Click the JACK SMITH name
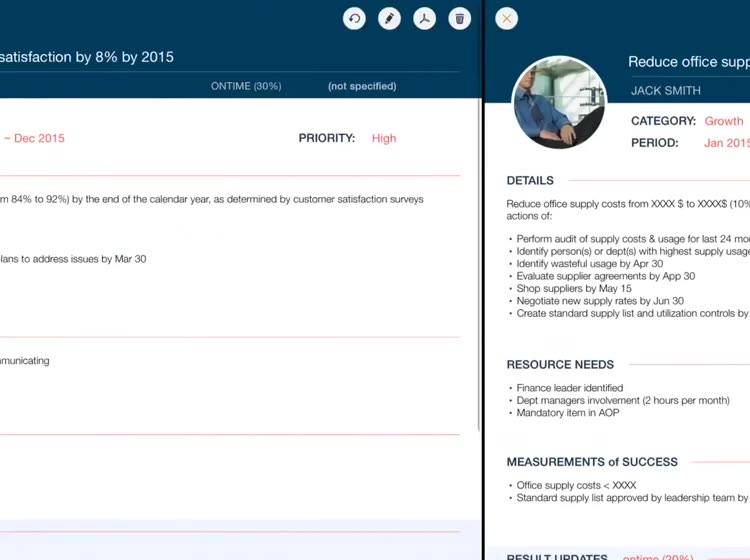 [666, 90]
